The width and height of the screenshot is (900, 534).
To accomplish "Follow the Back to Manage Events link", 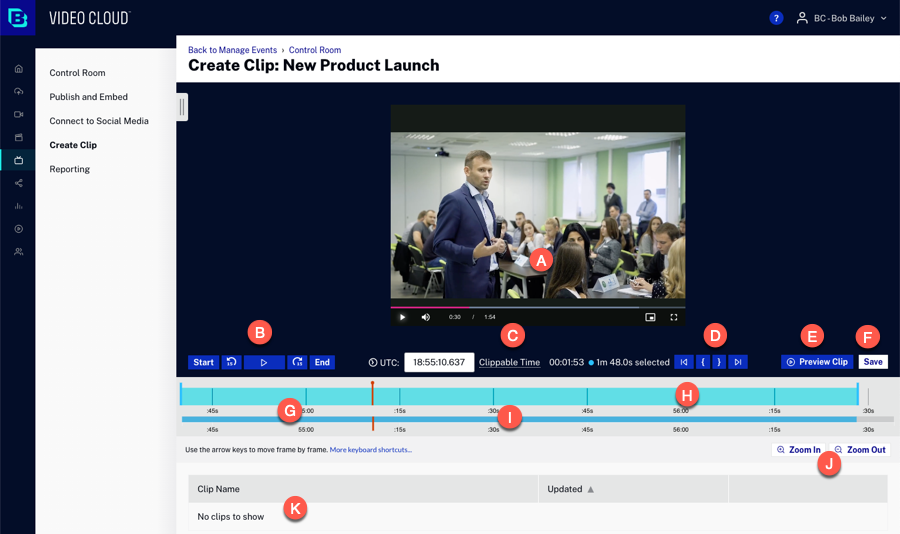I will tap(233, 50).
